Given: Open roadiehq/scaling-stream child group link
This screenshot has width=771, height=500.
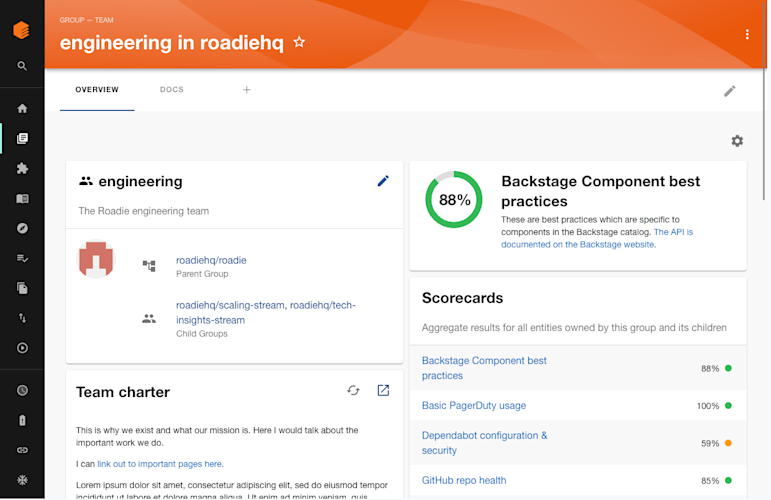Looking at the screenshot, I should [x=230, y=305].
